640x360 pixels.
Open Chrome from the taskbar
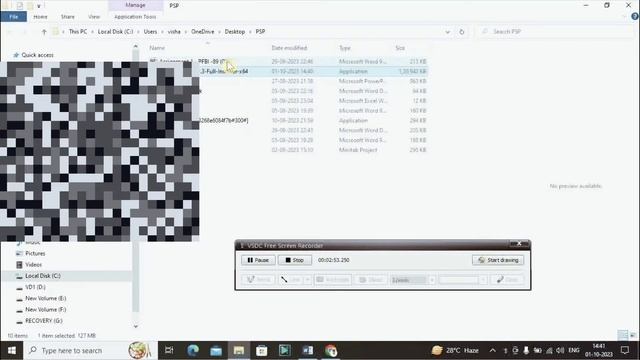pyautogui.click(x=331, y=350)
